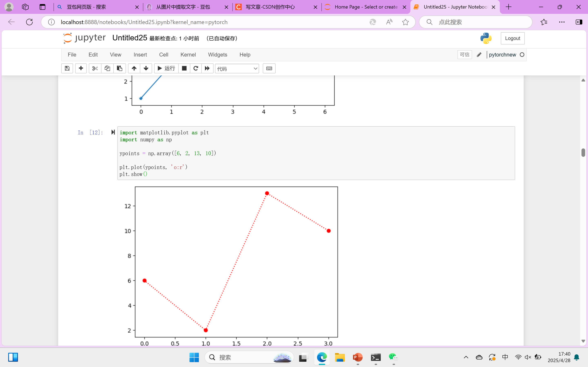
Task: Move selected cell up arrow
Action: click(x=134, y=69)
